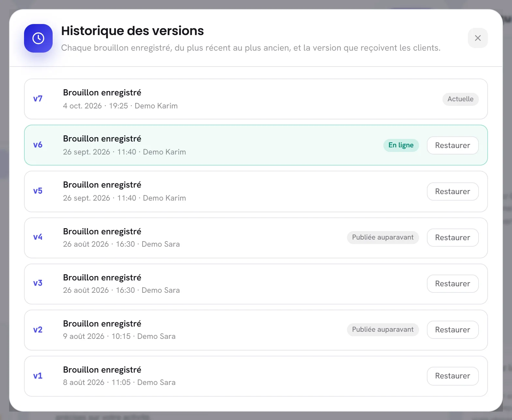Click "4 oct. 2026 · 19:25 · Demo Karim"
The width and height of the screenshot is (512, 420).
pyautogui.click(x=120, y=106)
